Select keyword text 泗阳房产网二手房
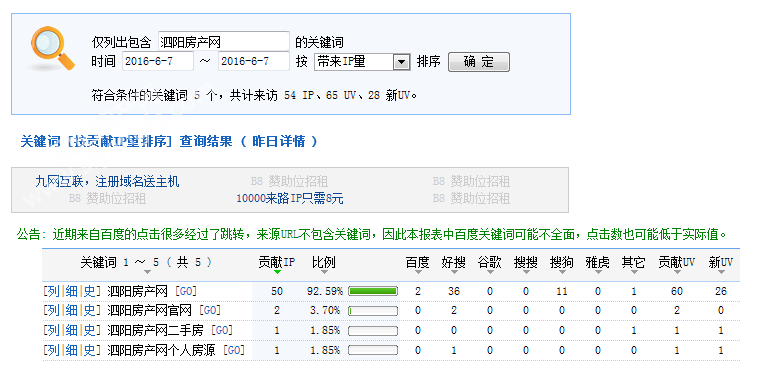The image size is (757, 370). [155, 330]
